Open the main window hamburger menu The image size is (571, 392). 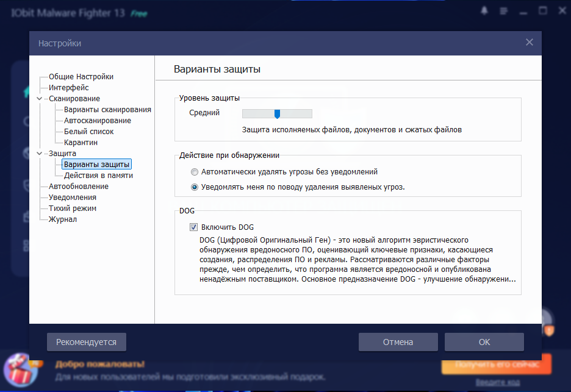point(504,12)
